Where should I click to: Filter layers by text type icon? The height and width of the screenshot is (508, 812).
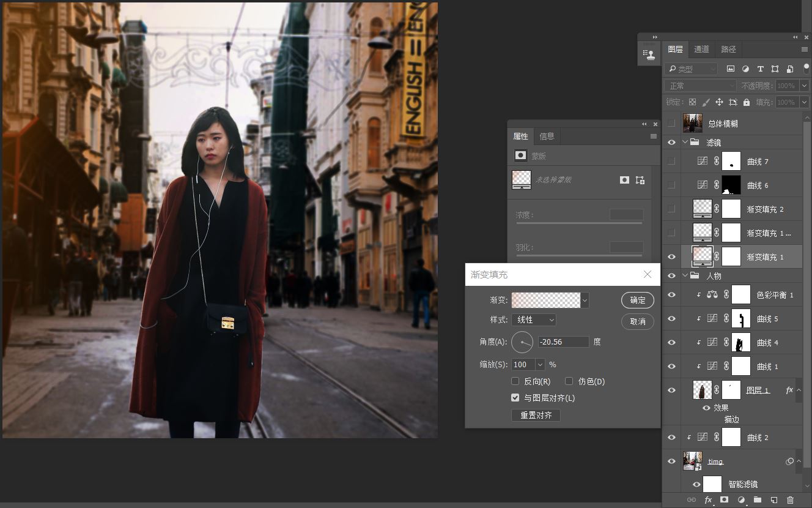tap(760, 69)
